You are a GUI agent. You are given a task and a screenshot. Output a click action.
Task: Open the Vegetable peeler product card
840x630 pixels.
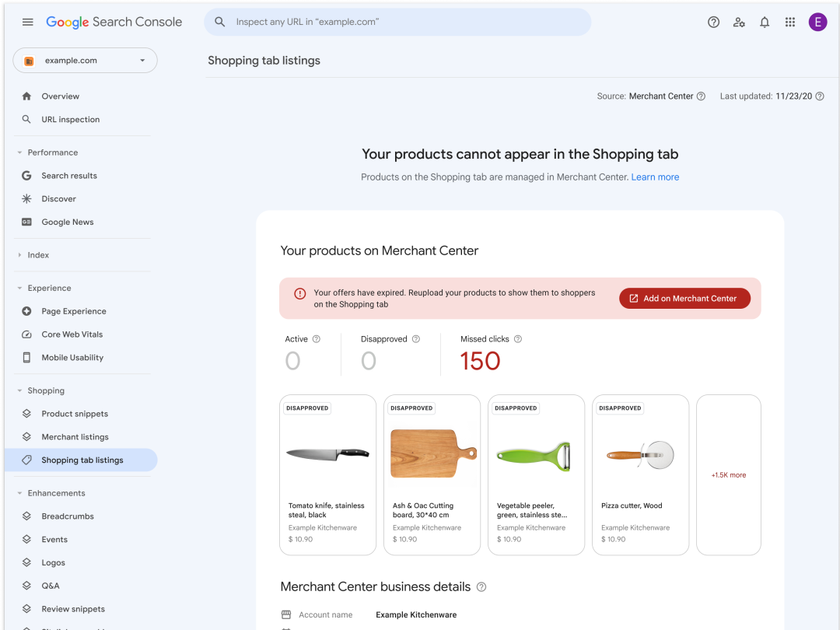click(x=536, y=475)
